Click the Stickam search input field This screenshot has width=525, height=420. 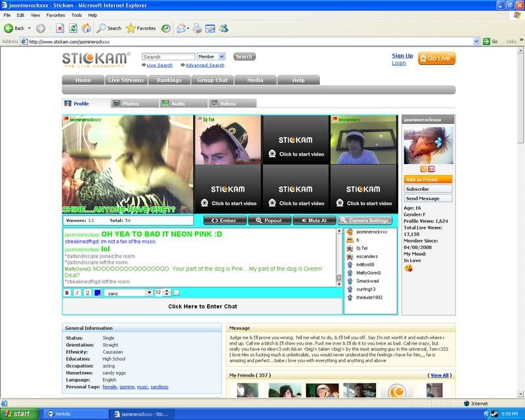pyautogui.click(x=168, y=56)
